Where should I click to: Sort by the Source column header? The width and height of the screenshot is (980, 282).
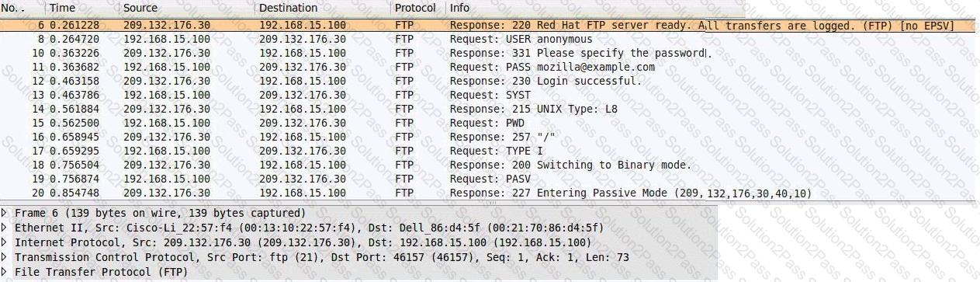click(x=186, y=8)
